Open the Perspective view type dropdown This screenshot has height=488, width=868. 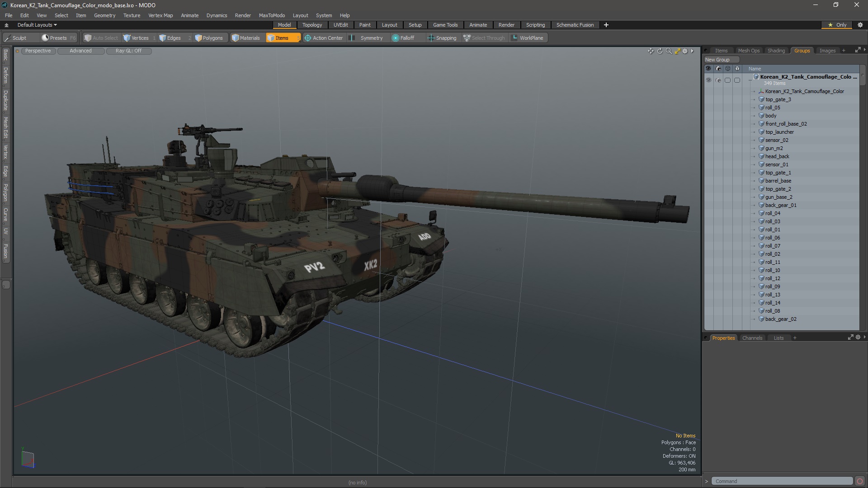point(38,51)
